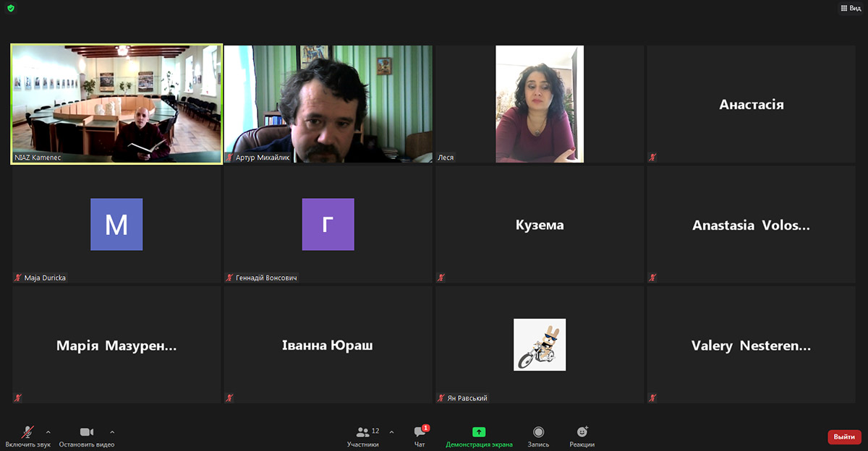Select the Іванна Юраш participant tile

pyautogui.click(x=328, y=345)
